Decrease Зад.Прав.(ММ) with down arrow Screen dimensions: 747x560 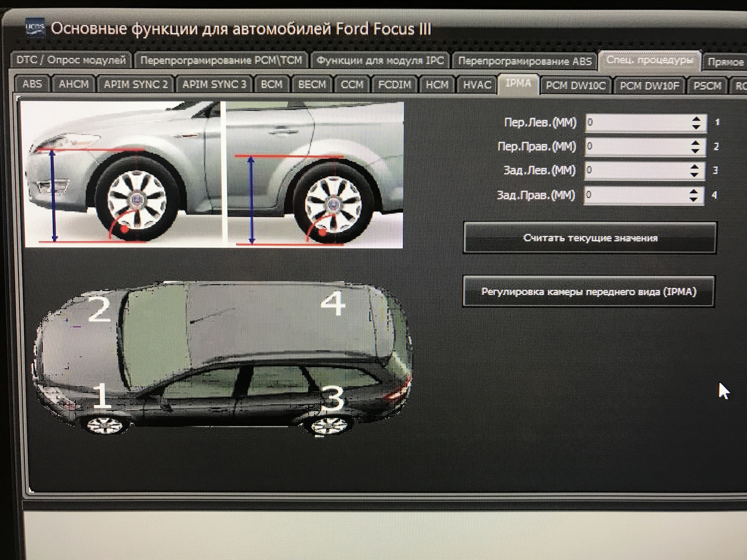pyautogui.click(x=693, y=199)
